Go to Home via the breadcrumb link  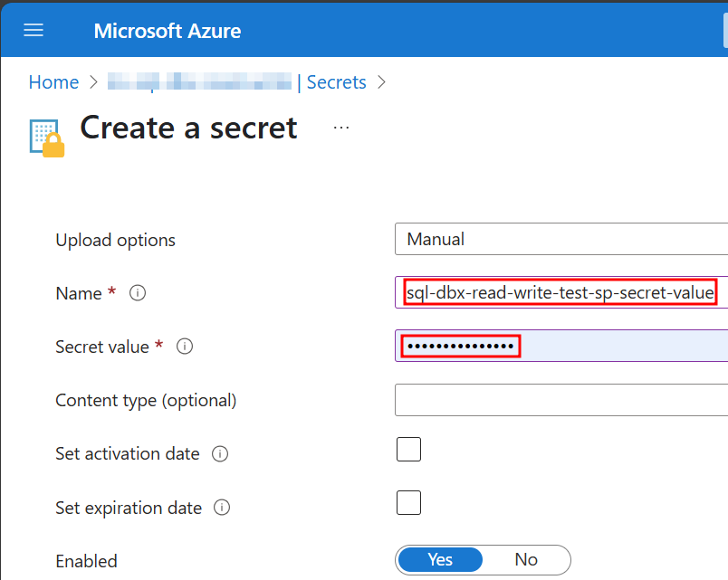[x=53, y=82]
